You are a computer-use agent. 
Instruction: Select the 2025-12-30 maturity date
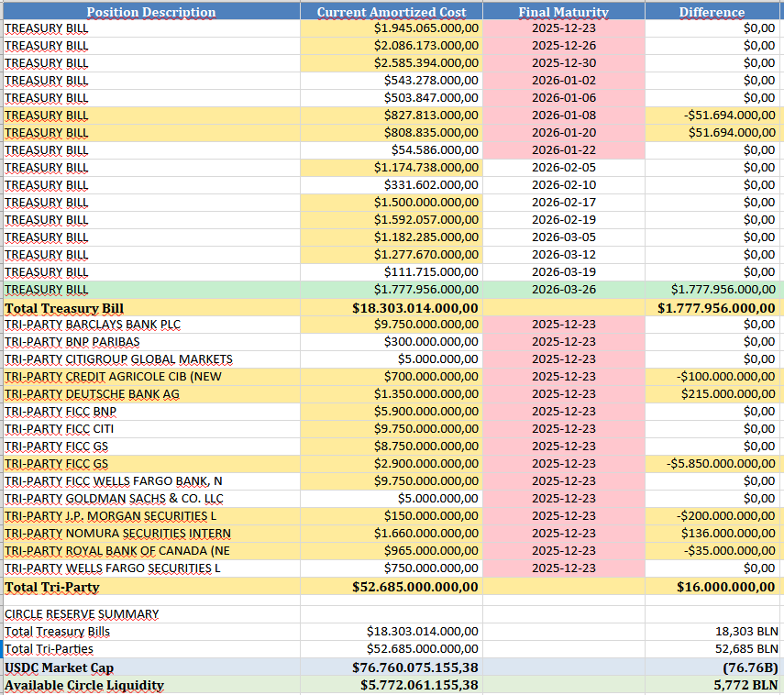[x=564, y=63]
